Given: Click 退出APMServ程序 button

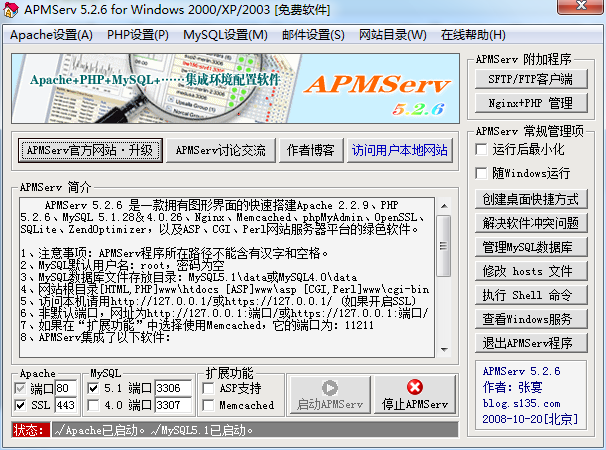Looking at the screenshot, I should 531,343.
